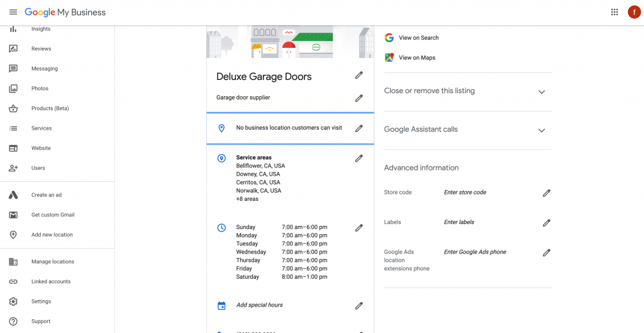Click Saturday hours 8:00 am–1:00 pm
Screen dimensions: 644x333
pos(304,277)
